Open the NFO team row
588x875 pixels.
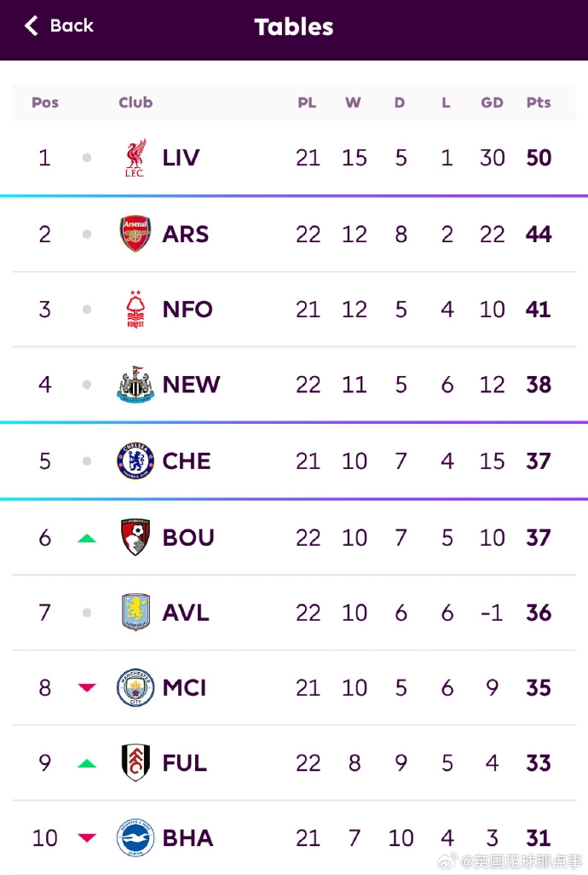click(294, 310)
